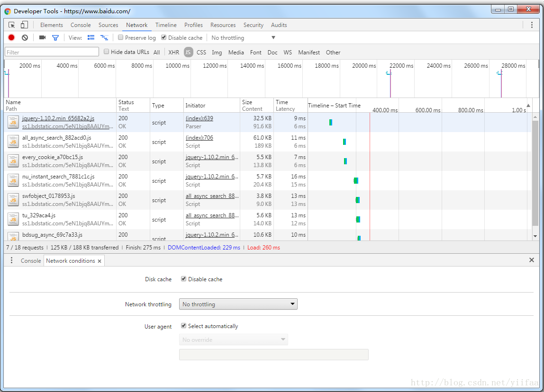This screenshot has width=544, height=392.
Task: Switch to the Timeline tab
Action: (x=166, y=25)
